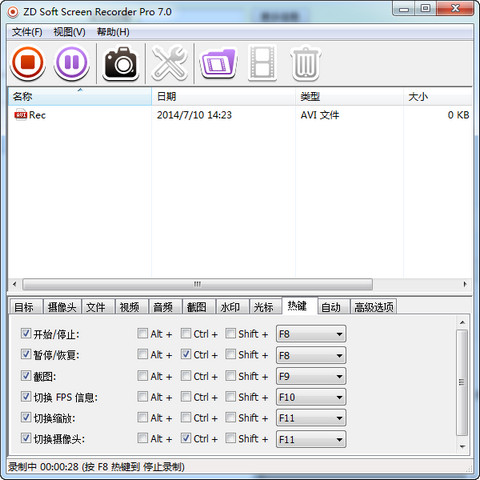Click the 大小 column header

coord(437,97)
